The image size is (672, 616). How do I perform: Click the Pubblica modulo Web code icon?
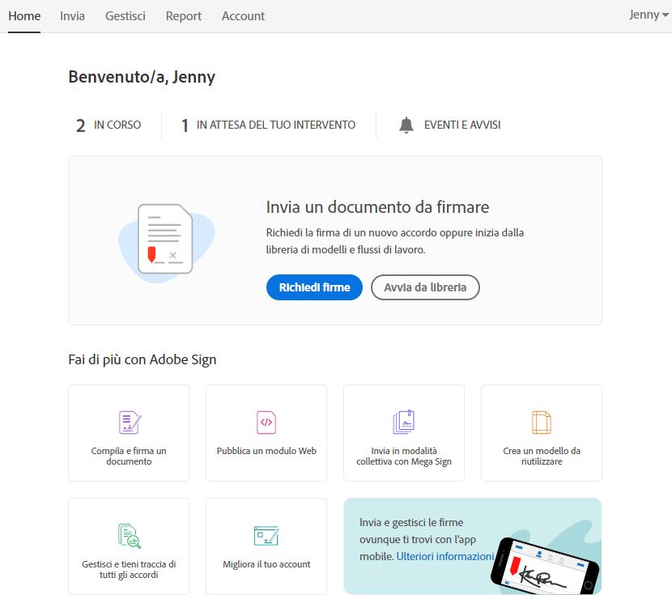pos(266,423)
